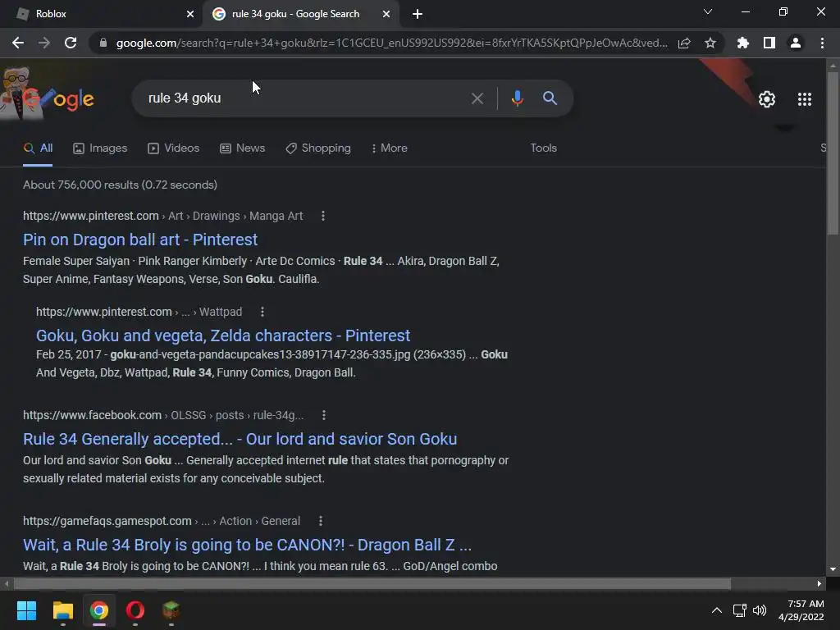The image size is (840, 630).
Task: Open the side panel icon
Action: 769,43
